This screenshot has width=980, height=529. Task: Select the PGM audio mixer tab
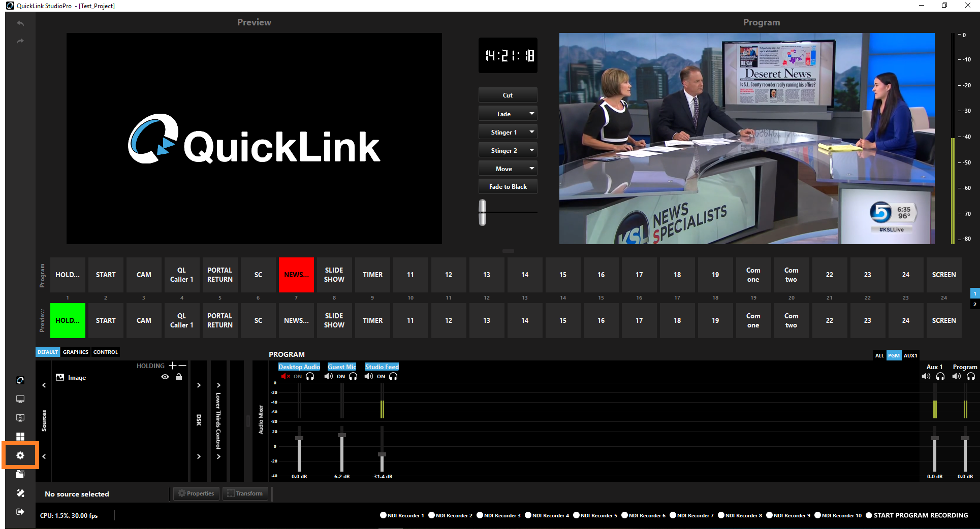click(894, 355)
